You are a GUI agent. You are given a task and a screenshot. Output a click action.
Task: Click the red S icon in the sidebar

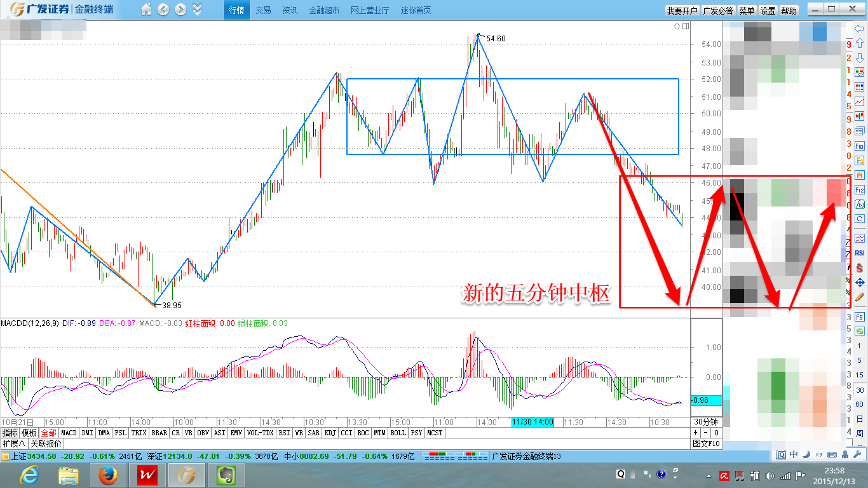(x=859, y=267)
